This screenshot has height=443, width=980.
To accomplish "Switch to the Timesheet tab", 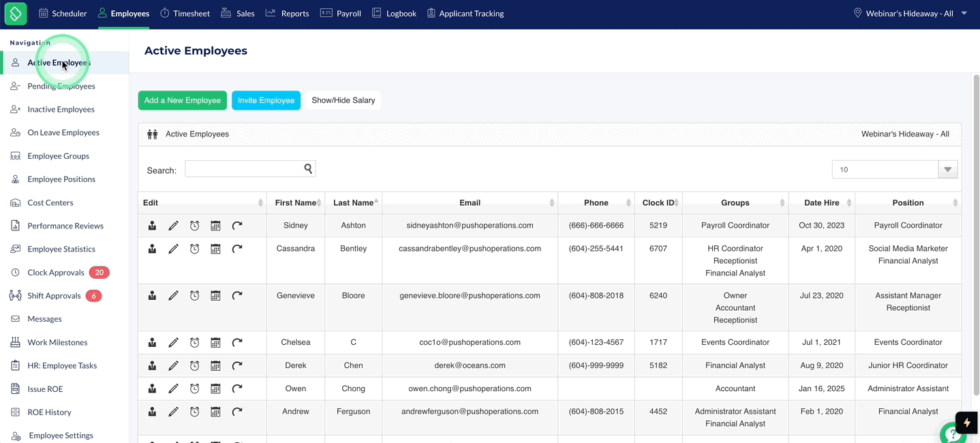I will tap(185, 13).
